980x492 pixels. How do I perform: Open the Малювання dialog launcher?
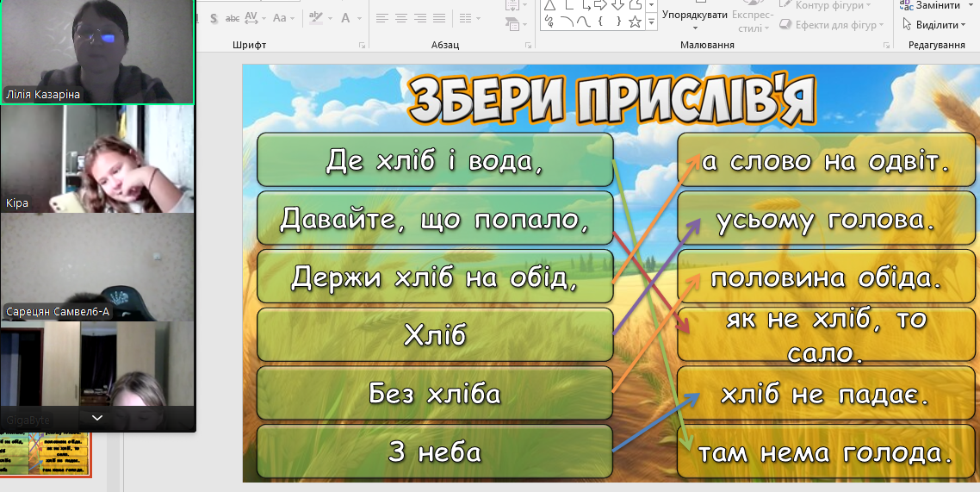pyautogui.click(x=886, y=45)
